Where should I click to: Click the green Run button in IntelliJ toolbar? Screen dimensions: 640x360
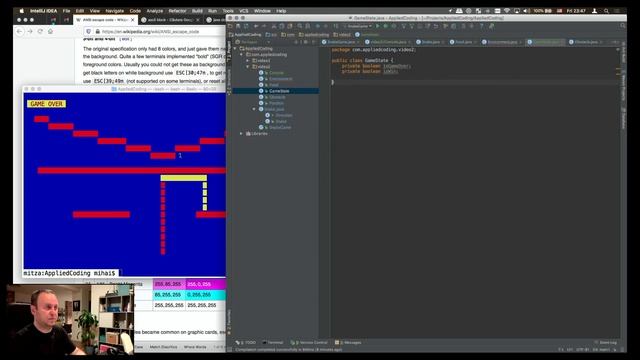(378, 26)
